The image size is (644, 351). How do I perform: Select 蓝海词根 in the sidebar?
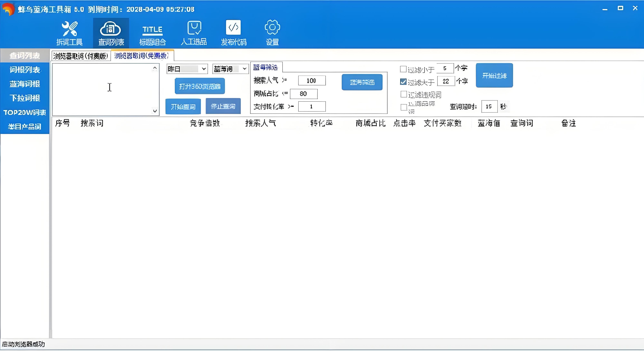click(25, 84)
